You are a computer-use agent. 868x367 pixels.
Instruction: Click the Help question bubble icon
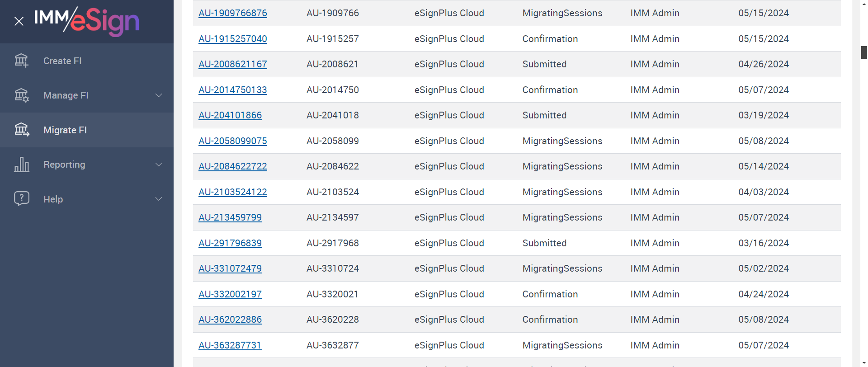pos(21,199)
